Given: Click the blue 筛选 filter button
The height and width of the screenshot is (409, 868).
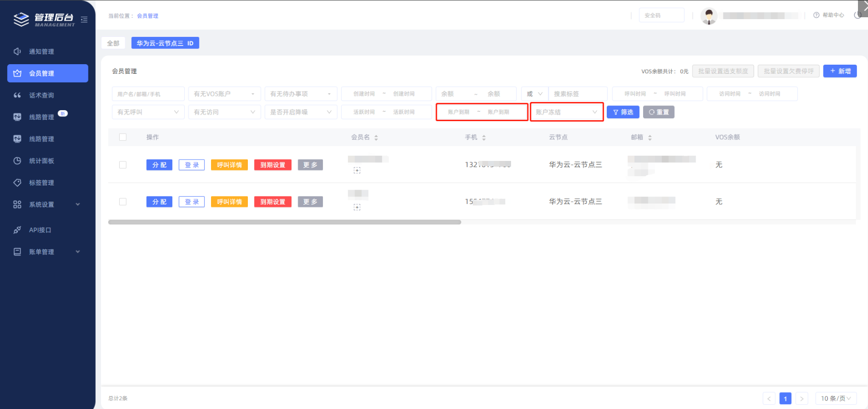Looking at the screenshot, I should [x=623, y=112].
